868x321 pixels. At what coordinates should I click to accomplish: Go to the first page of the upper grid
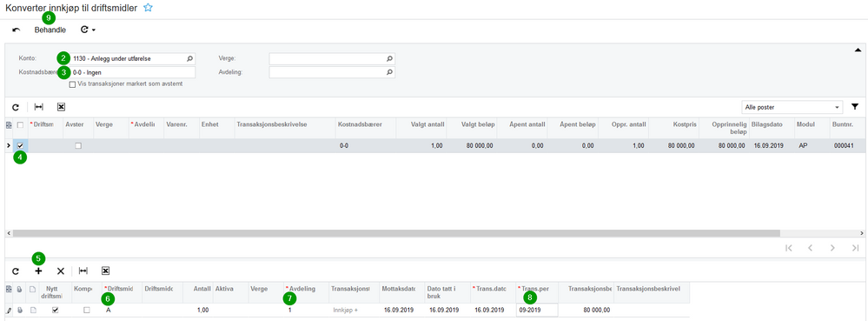click(789, 248)
